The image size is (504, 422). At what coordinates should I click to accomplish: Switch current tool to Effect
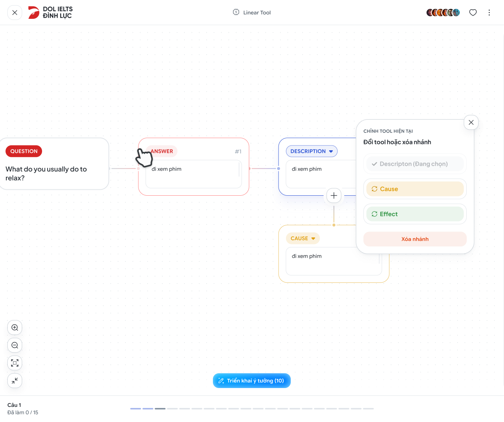(415, 214)
